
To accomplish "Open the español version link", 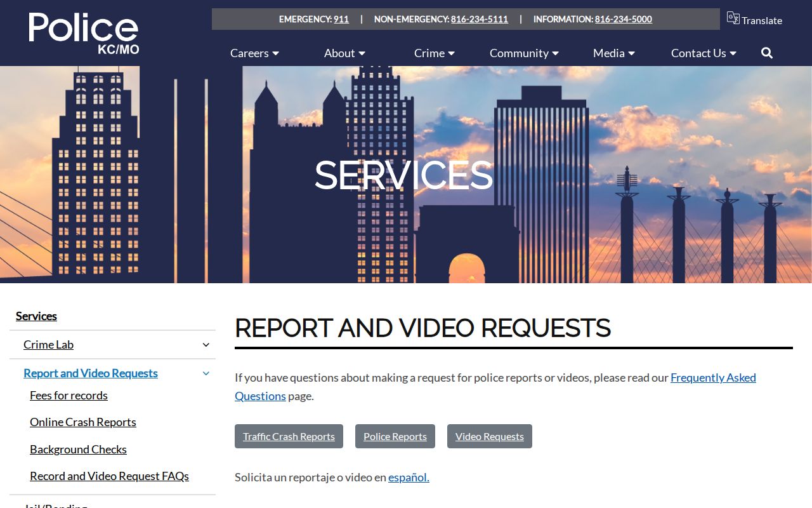I will click(409, 478).
